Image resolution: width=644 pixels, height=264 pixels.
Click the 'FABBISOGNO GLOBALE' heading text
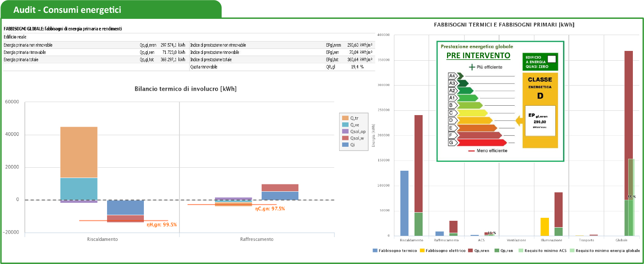click(x=63, y=29)
